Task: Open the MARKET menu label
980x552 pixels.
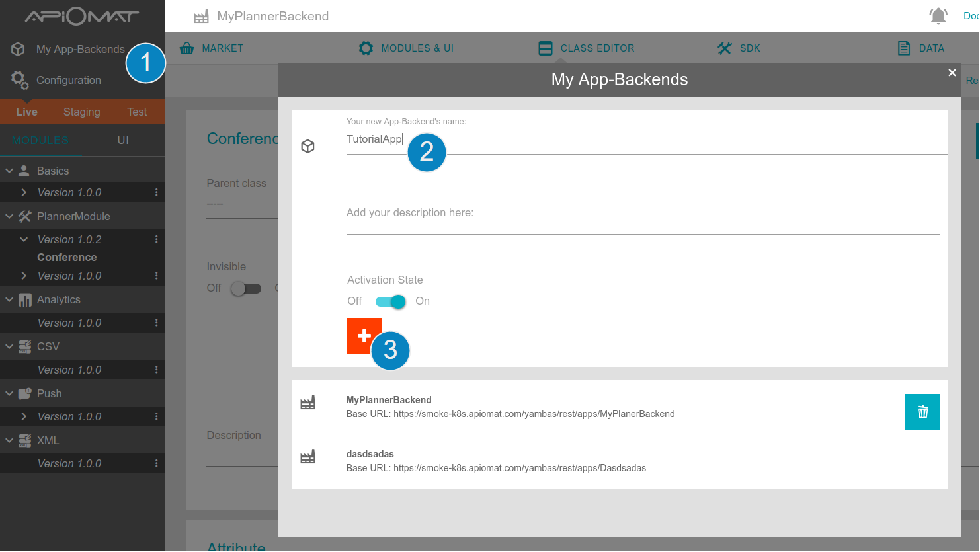Action: (x=223, y=48)
